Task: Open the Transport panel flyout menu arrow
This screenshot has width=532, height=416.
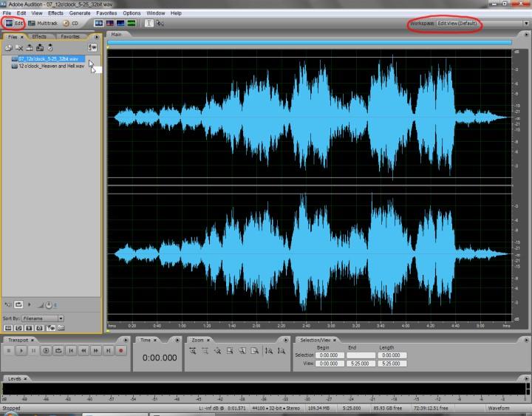Action: coord(126,340)
